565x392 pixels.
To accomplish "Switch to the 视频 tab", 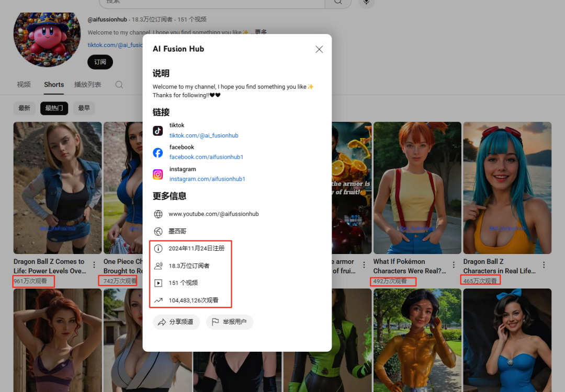I will point(24,85).
